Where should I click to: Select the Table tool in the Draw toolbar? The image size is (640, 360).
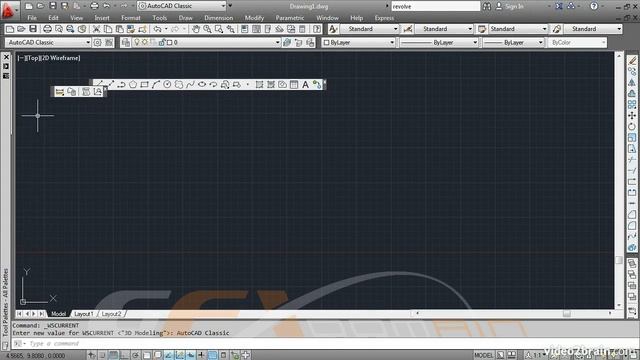pos(294,84)
